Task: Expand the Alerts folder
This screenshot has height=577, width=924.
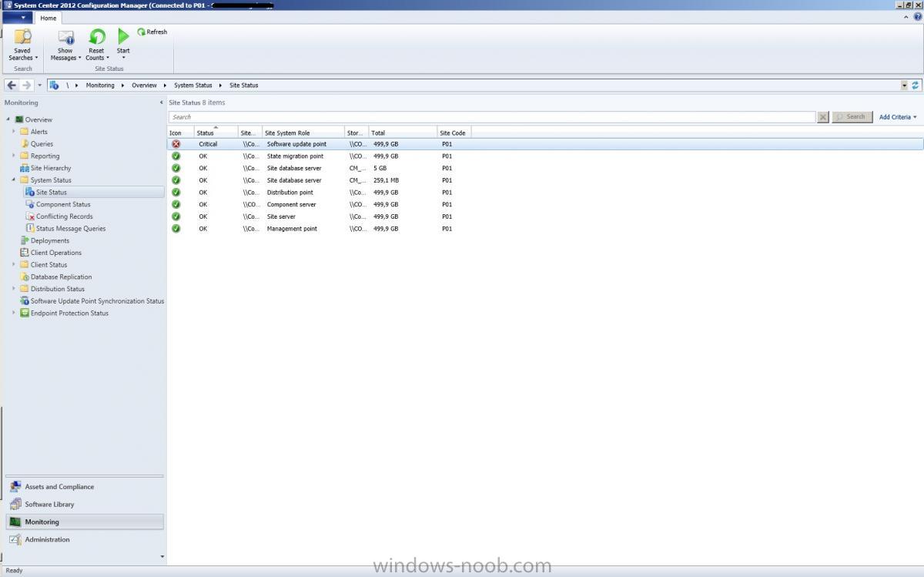Action: [x=14, y=132]
